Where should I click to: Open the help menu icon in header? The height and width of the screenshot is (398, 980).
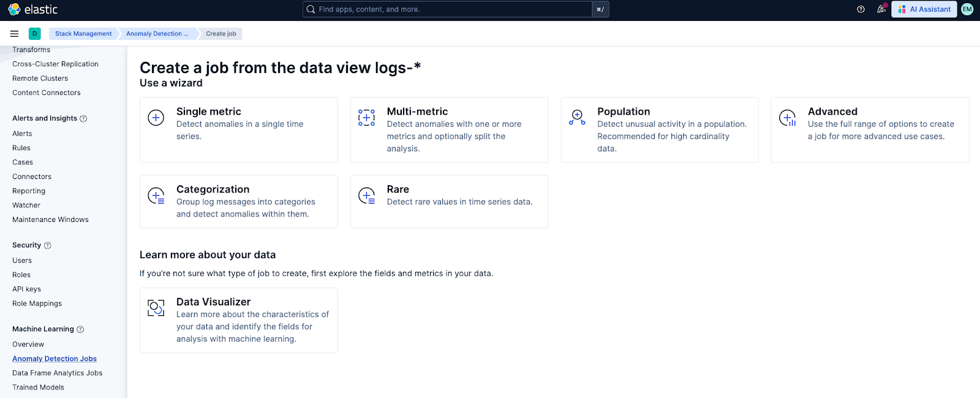point(861,9)
